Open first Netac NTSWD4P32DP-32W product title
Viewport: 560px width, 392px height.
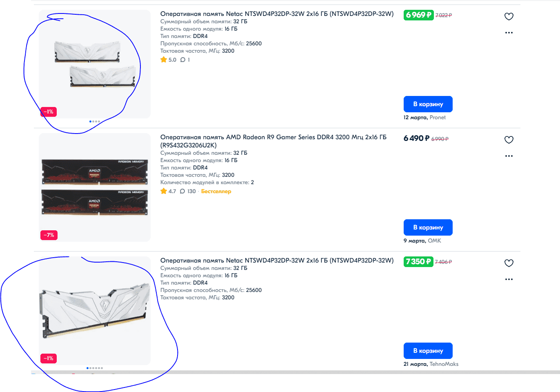277,14
